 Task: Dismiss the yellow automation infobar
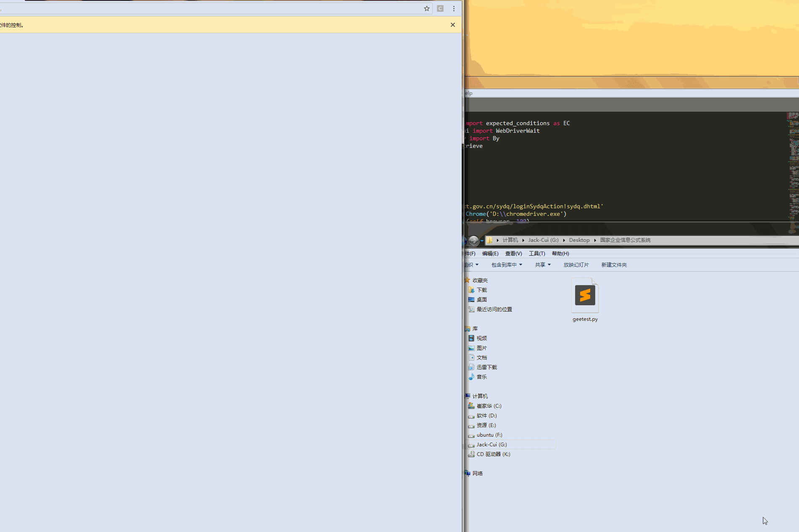point(453,25)
